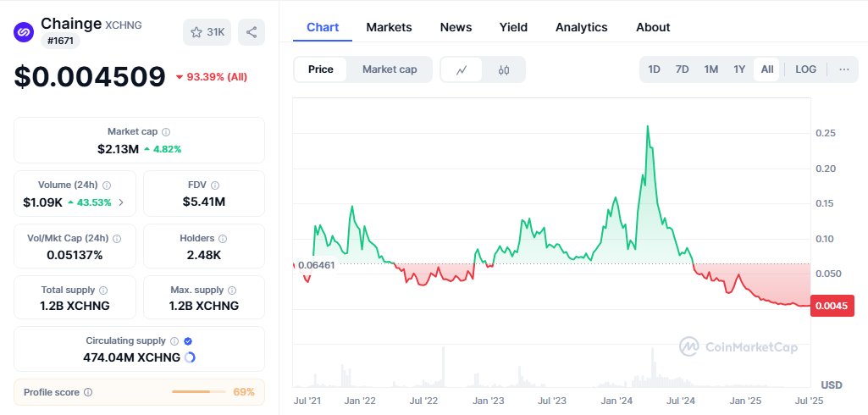The image size is (868, 415).
Task: Click the 0.25 price axis label
Action: (826, 133)
